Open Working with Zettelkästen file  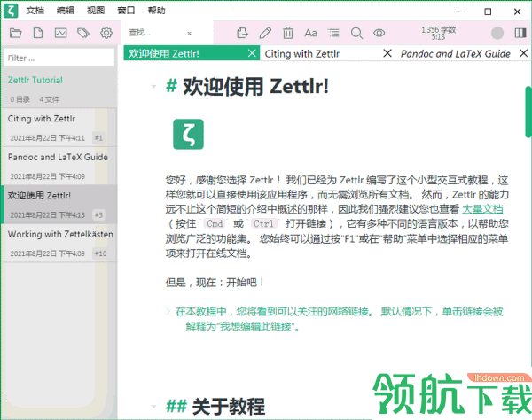point(59,243)
